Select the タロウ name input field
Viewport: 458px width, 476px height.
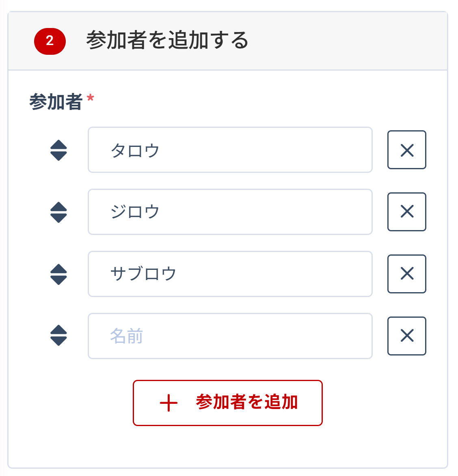(229, 150)
